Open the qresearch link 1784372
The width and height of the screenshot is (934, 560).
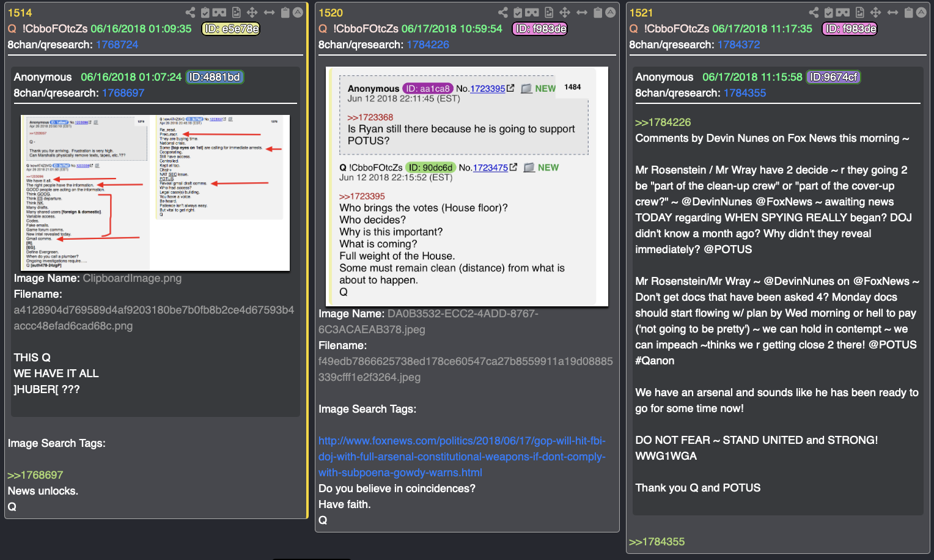(x=738, y=45)
